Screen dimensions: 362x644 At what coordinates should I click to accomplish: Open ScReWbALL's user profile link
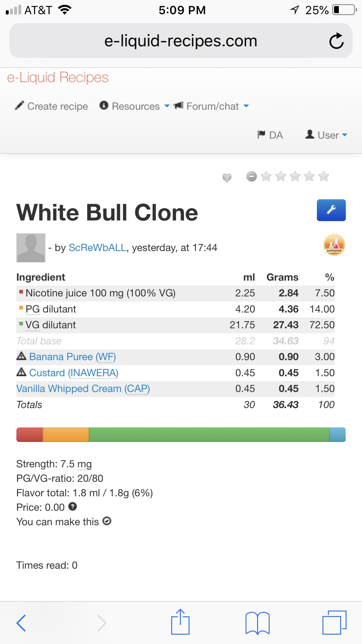[97, 247]
